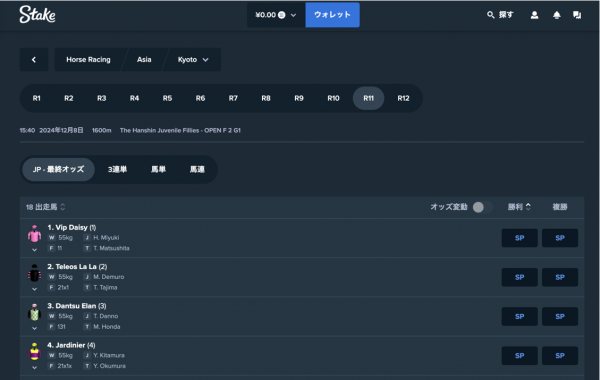600x380 pixels.
Task: Click Vip Daisy jockey silk icon
Action: tap(34, 233)
